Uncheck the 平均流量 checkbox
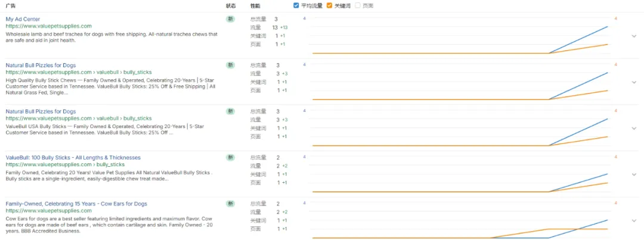This screenshot has height=240, width=644. pos(296,6)
